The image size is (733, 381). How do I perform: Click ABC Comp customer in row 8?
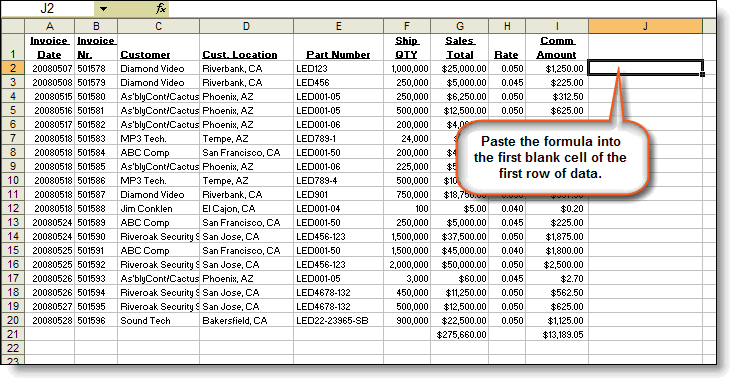tap(158, 152)
